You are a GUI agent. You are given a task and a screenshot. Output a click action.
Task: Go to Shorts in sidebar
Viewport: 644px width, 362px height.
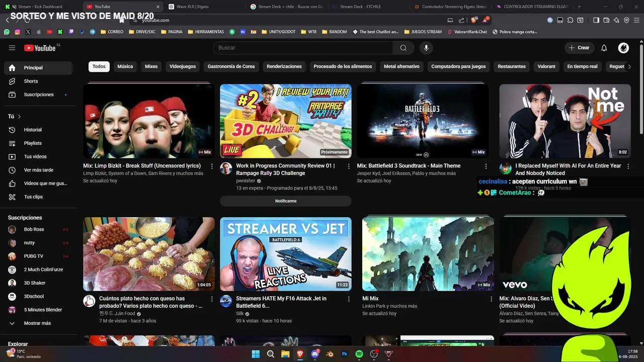point(39,81)
